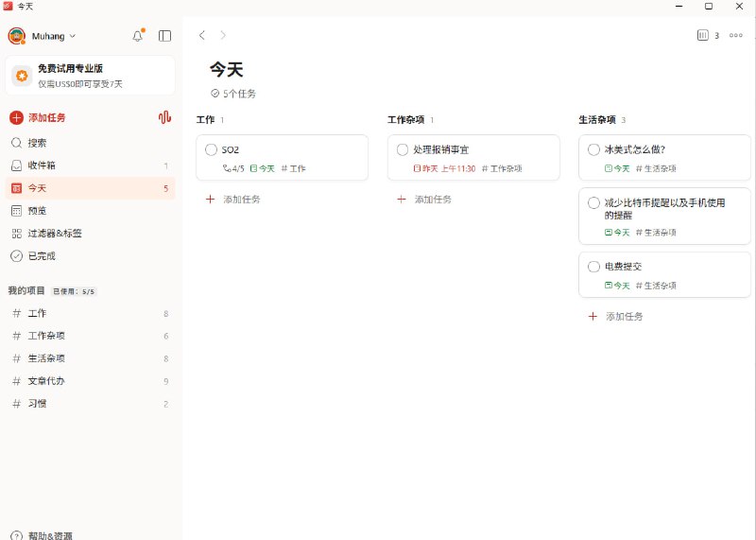Click the # 工作 tag on SO2 card
756x540 pixels.
pos(293,168)
